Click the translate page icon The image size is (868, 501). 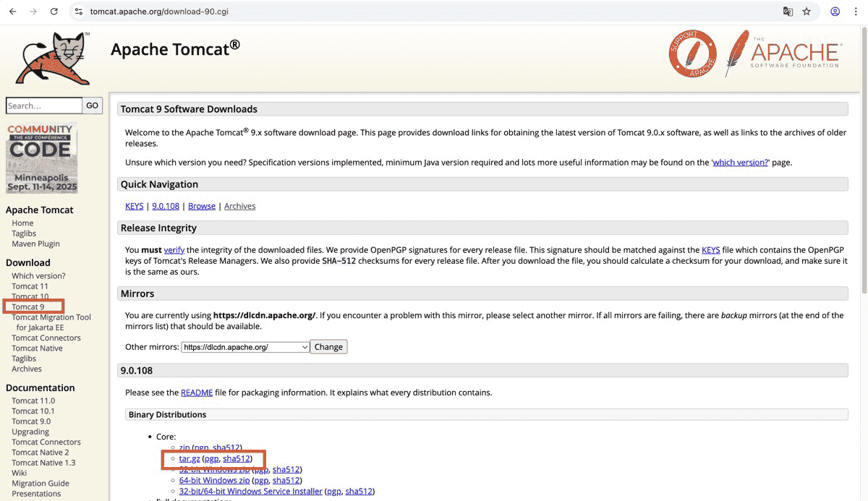coord(788,12)
